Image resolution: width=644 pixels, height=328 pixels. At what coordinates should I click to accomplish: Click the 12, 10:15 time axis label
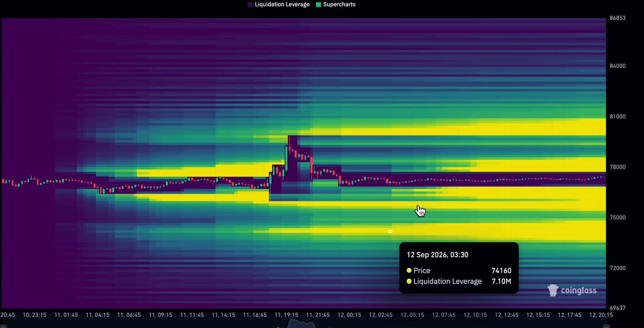pyautogui.click(x=477, y=315)
